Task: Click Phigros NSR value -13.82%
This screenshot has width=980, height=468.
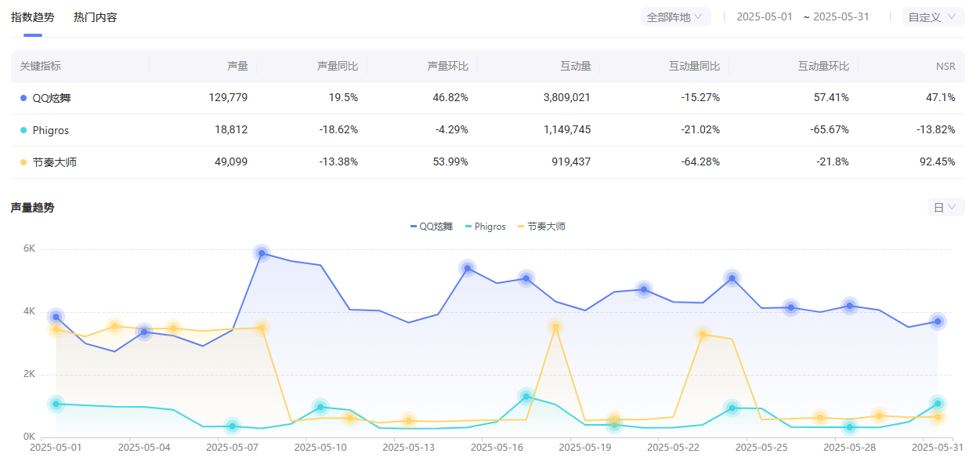Action: click(x=936, y=130)
